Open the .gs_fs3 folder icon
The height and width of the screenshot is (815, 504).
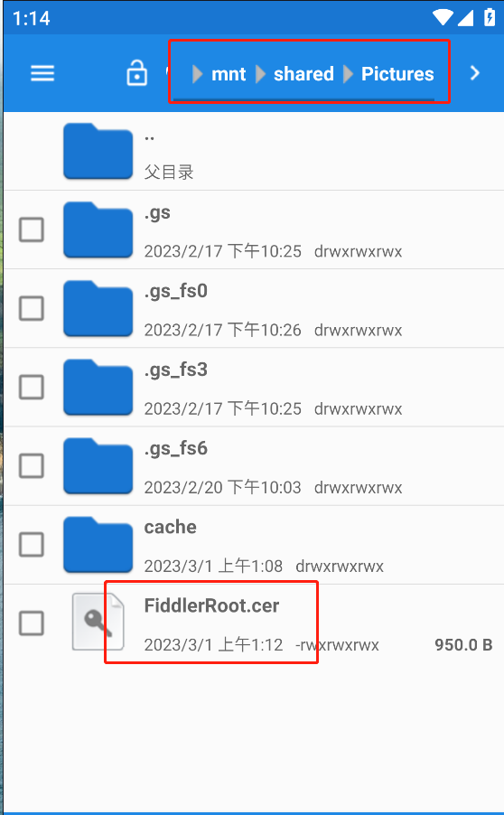pos(98,388)
